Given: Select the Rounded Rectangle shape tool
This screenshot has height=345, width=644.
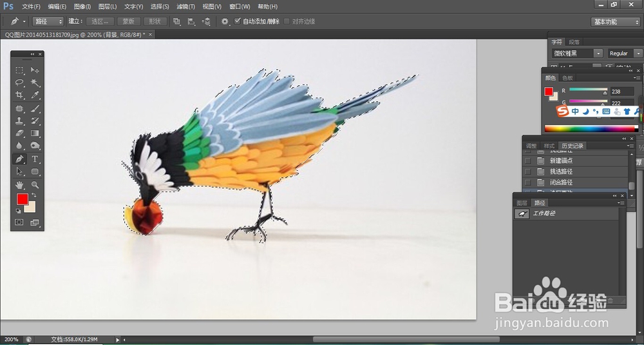Looking at the screenshot, I should (x=35, y=172).
